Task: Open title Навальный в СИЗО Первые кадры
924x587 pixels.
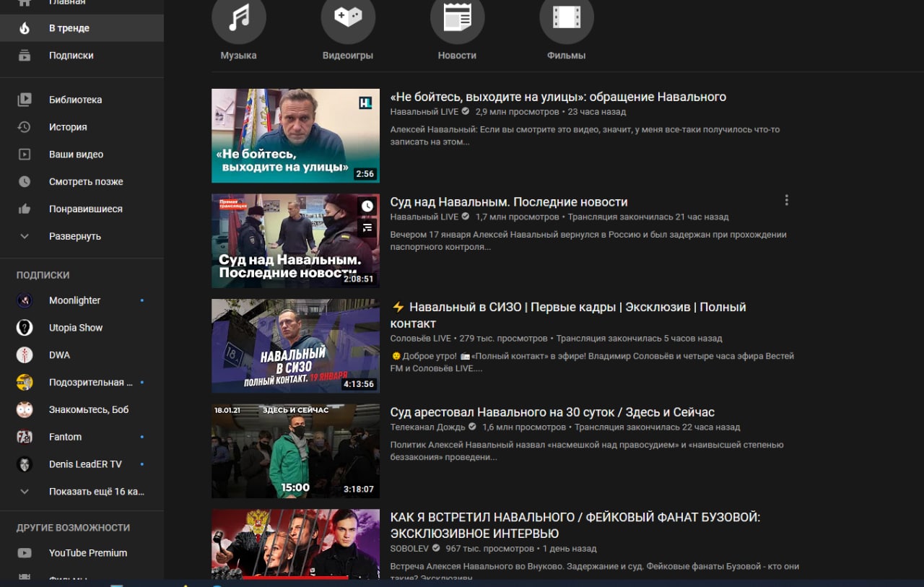Action: (568, 316)
